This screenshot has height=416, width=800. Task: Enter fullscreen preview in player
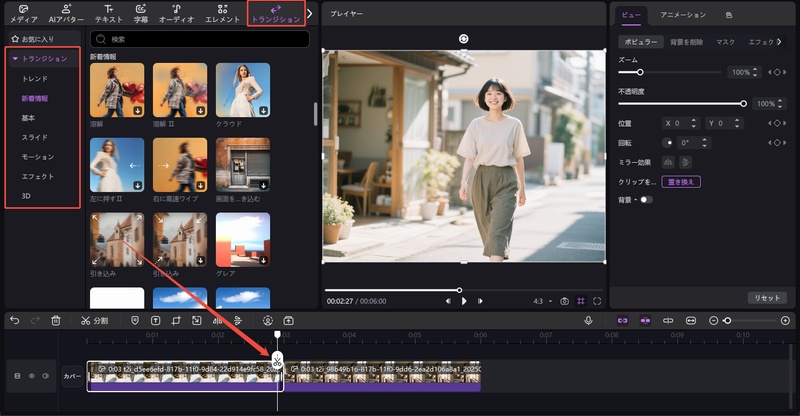click(x=597, y=301)
